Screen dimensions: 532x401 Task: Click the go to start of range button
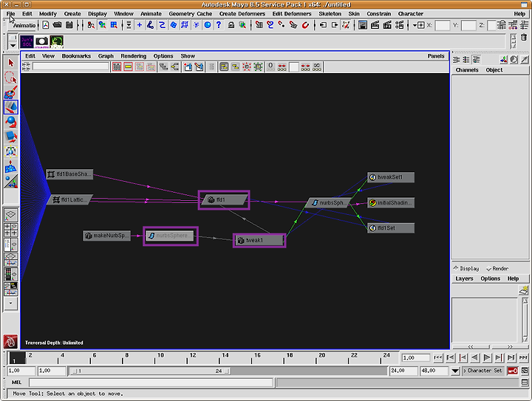(x=438, y=357)
